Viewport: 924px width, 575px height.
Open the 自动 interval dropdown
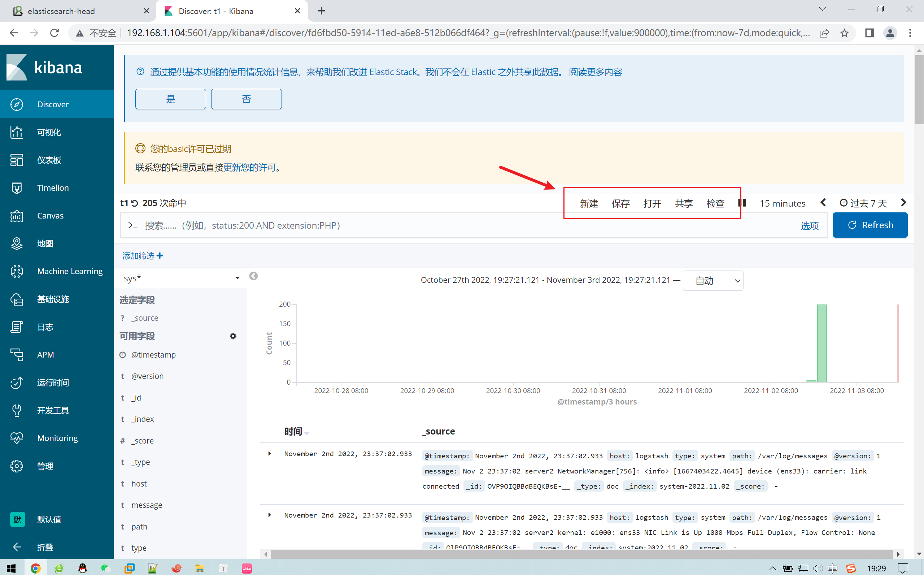(x=713, y=281)
